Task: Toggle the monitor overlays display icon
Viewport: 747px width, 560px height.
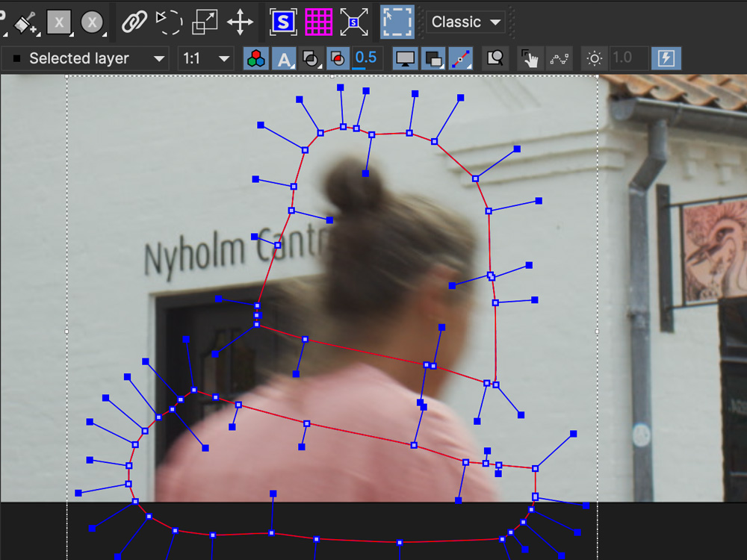Action: (x=405, y=58)
